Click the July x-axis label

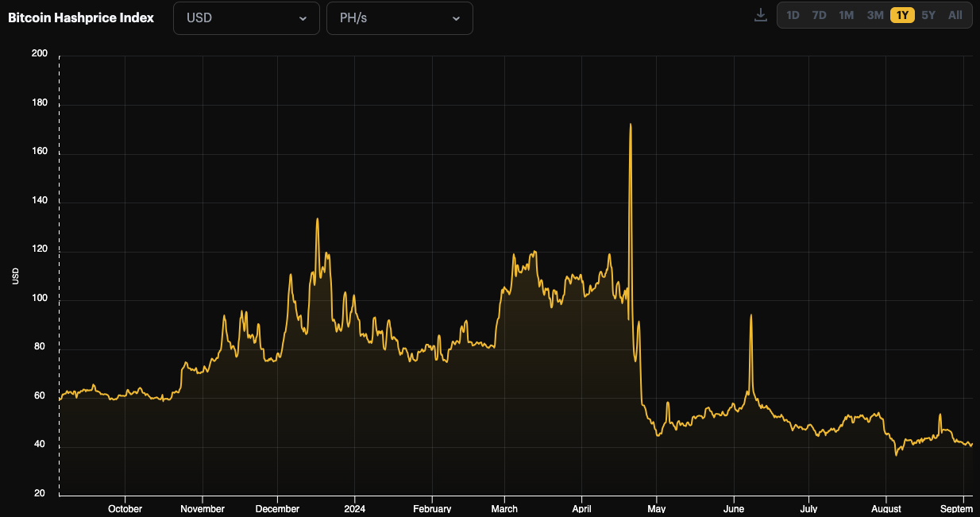coord(808,509)
